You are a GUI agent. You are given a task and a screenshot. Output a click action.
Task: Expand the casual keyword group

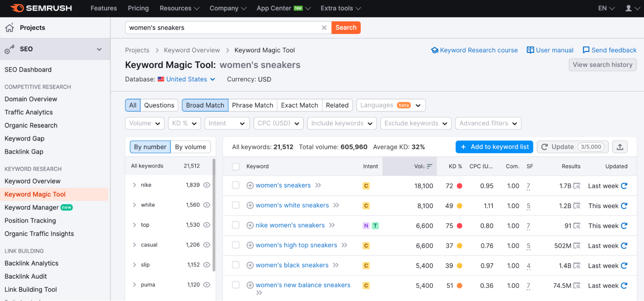[x=135, y=245]
